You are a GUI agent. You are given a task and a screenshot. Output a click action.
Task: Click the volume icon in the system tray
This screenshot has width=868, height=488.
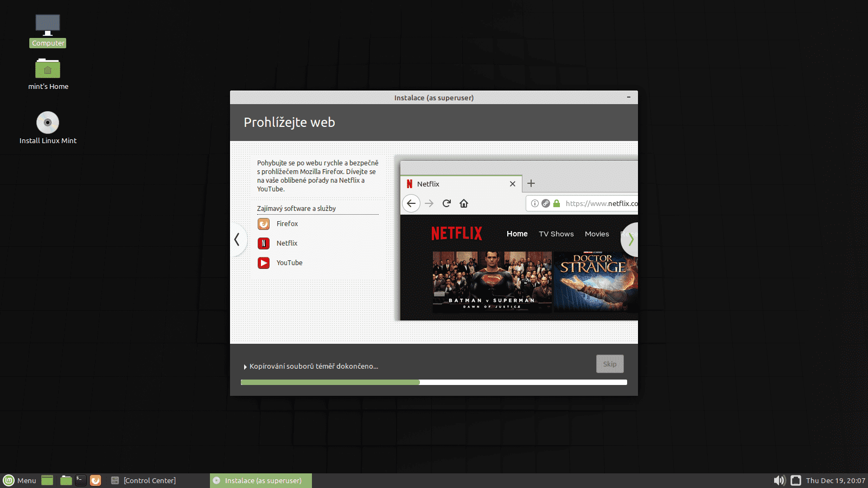click(780, 480)
